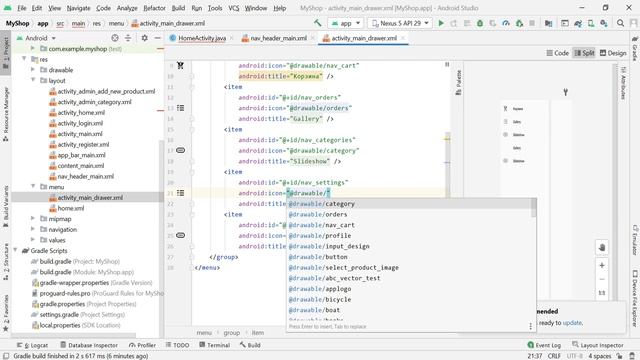The image size is (640, 360).
Task: Stop the running app with the stop icon
Action: pos(532,23)
